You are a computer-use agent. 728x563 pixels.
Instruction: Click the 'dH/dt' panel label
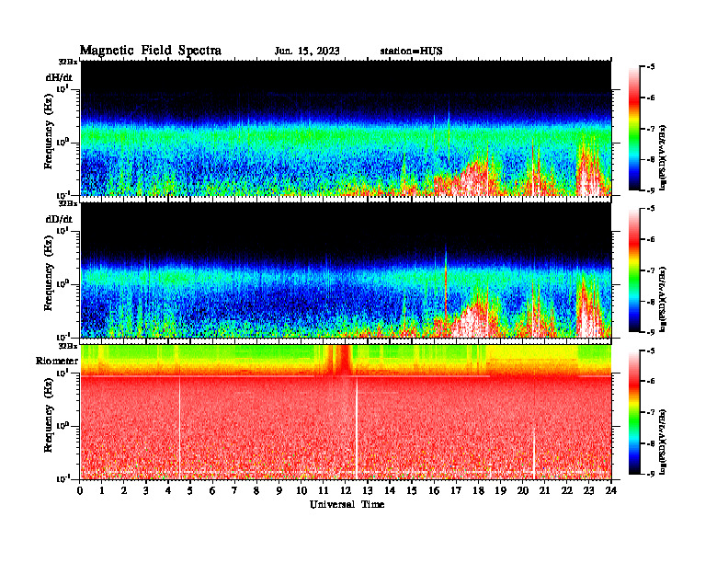click(x=59, y=77)
